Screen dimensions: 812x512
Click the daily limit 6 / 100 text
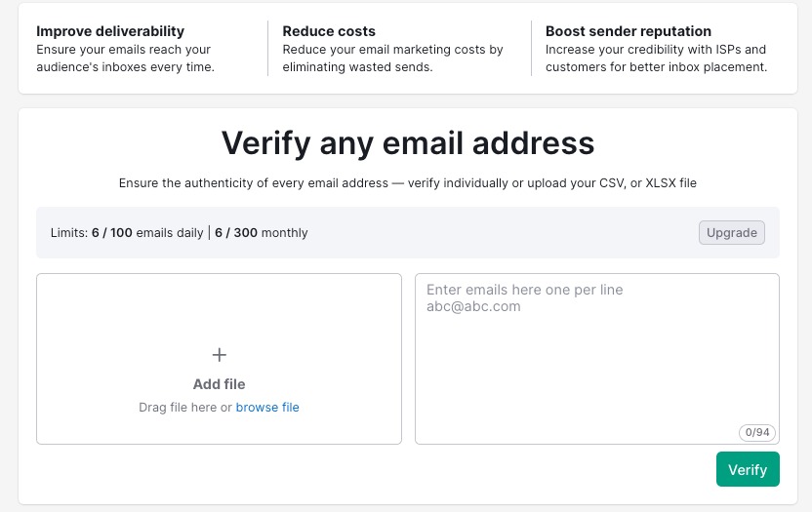coord(113,233)
